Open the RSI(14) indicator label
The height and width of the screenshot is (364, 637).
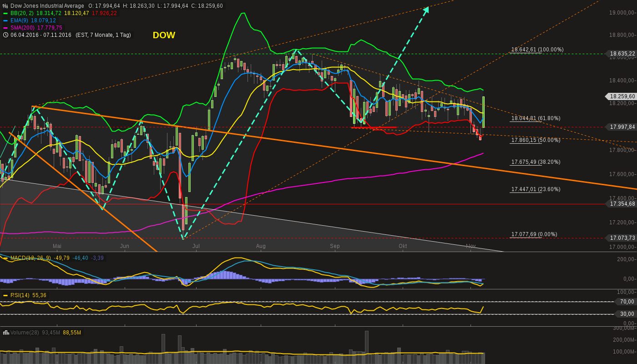pos(20,295)
